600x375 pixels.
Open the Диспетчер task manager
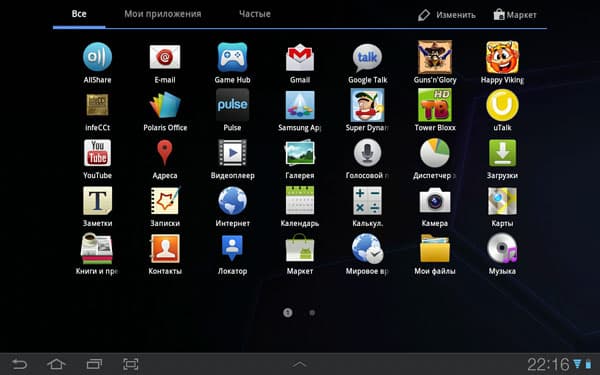point(435,153)
